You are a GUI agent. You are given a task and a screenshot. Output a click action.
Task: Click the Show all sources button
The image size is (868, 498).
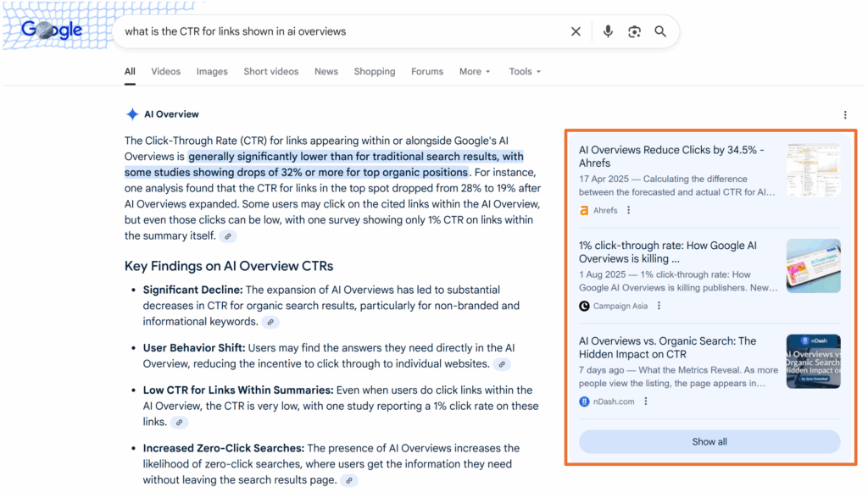click(709, 441)
